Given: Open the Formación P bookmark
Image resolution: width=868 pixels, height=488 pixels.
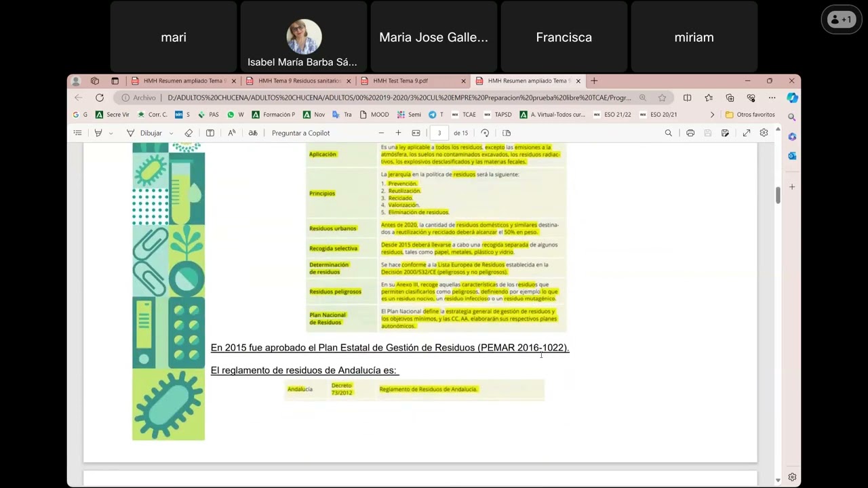Looking at the screenshot, I should point(273,115).
